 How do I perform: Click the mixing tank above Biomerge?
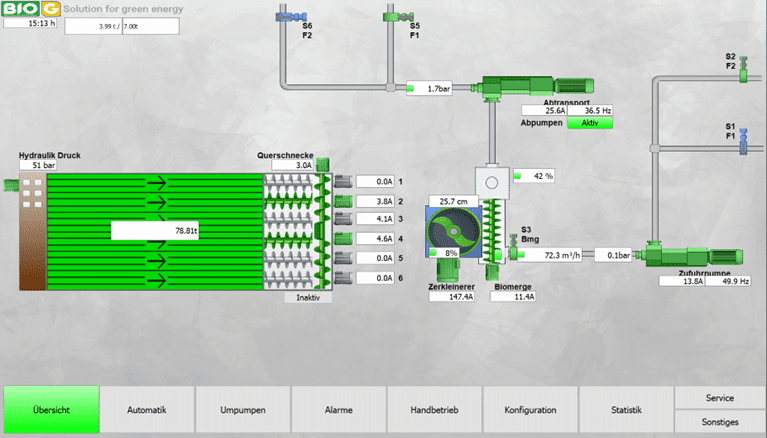[x=492, y=183]
